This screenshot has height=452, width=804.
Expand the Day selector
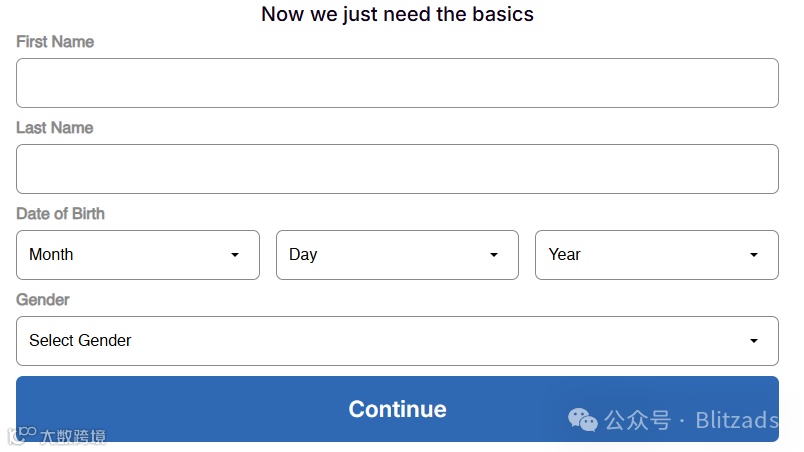tap(397, 255)
